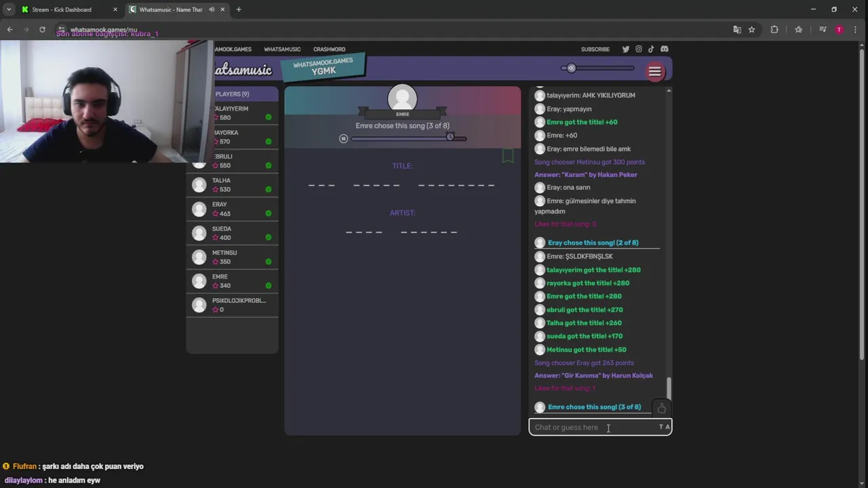Screen dimensions: 868x488
Task: Open the hamburger menu button
Action: click(x=654, y=71)
